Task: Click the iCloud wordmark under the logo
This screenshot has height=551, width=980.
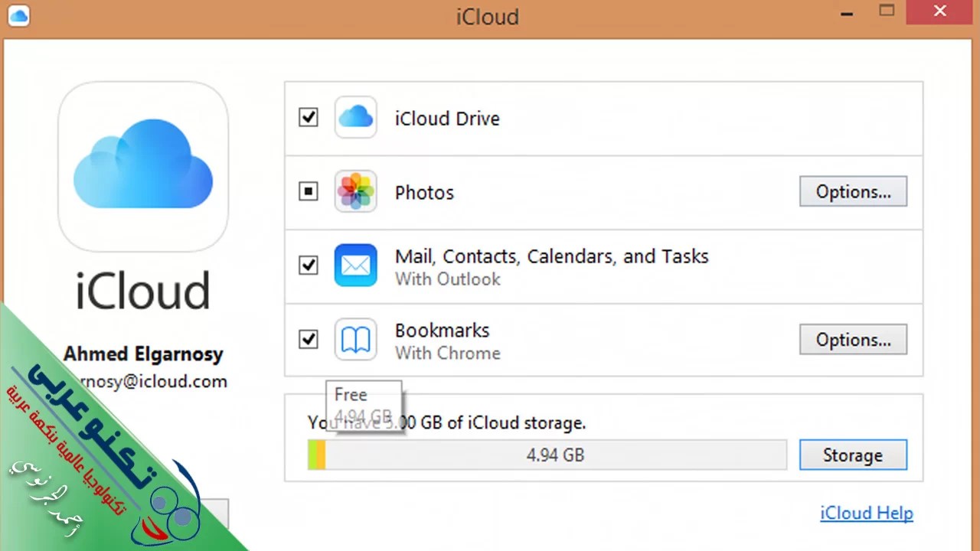Action: click(143, 290)
